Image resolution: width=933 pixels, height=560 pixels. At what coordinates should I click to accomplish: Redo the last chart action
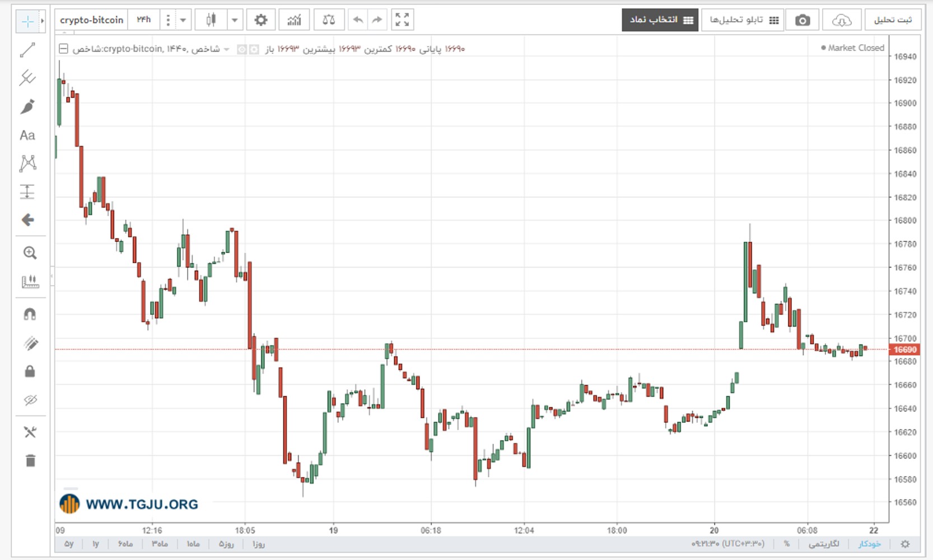pos(377,20)
